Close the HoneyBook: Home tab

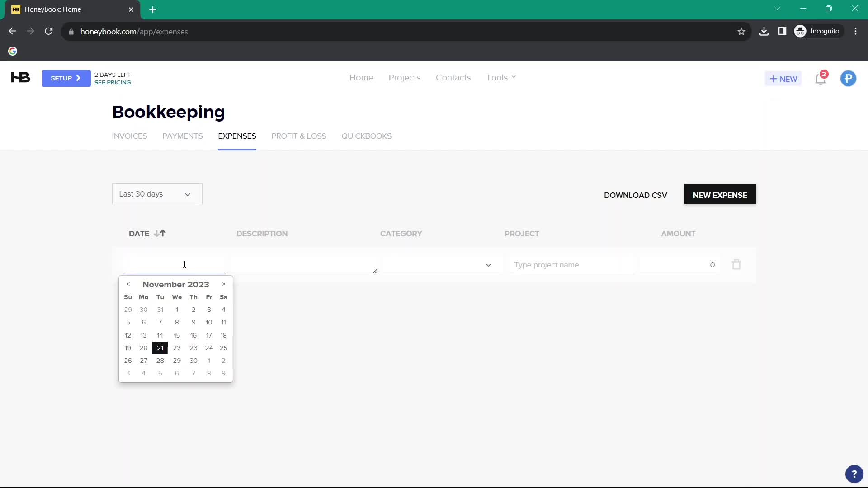[x=131, y=9]
